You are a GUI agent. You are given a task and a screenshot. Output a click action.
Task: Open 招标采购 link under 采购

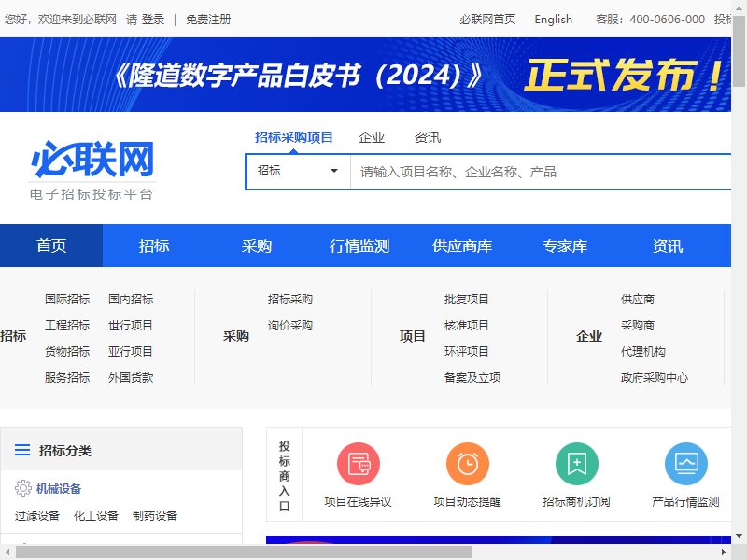pyautogui.click(x=290, y=299)
